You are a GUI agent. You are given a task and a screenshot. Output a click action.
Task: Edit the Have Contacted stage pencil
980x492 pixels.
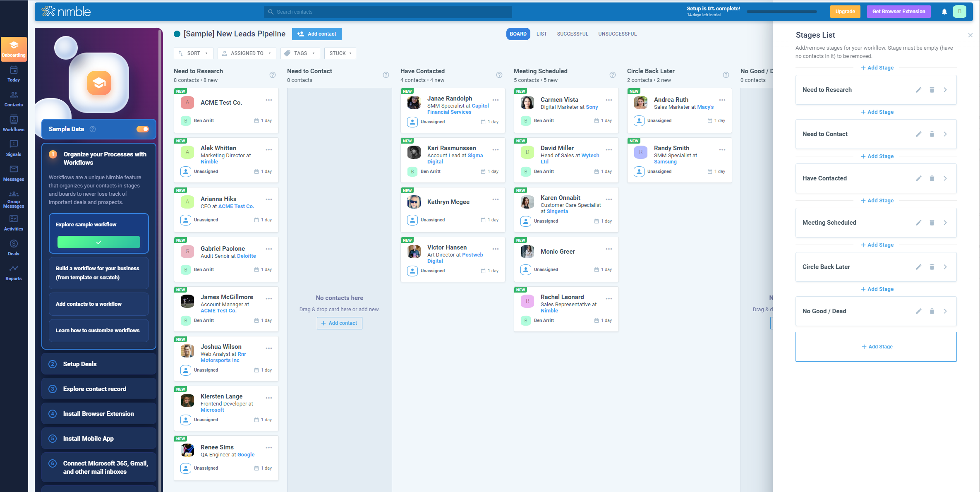point(918,178)
